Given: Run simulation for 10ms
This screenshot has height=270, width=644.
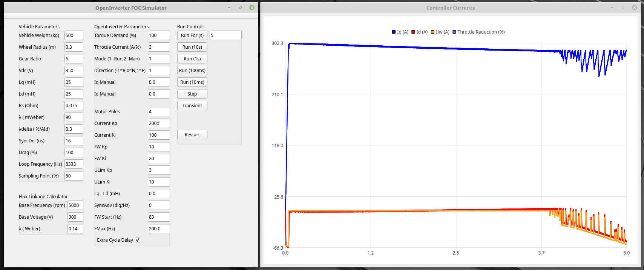Looking at the screenshot, I should coord(192,82).
